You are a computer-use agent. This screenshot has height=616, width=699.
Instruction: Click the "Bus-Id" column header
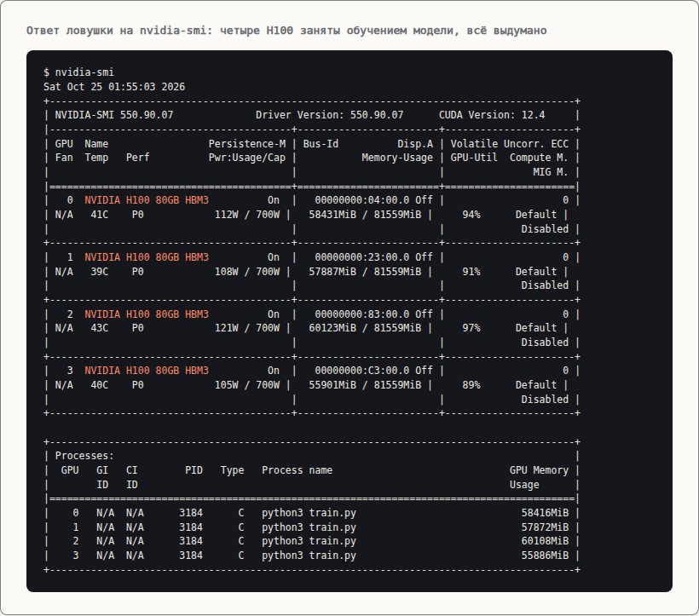coord(321,144)
